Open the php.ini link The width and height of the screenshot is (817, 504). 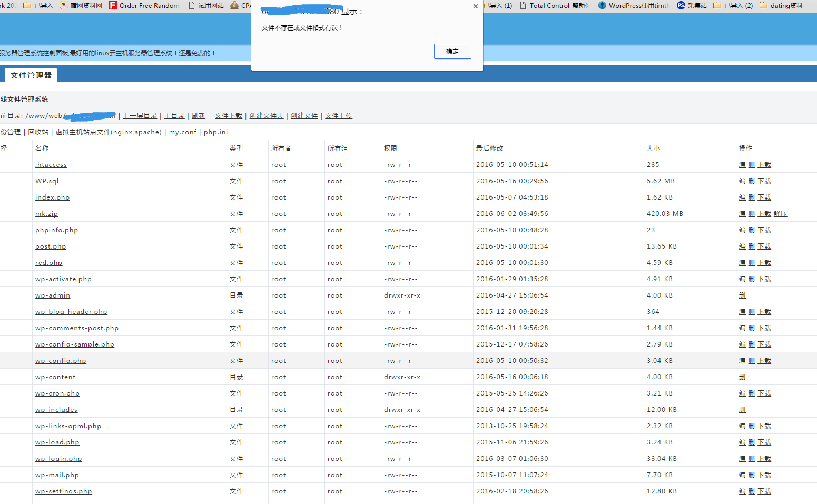click(216, 132)
